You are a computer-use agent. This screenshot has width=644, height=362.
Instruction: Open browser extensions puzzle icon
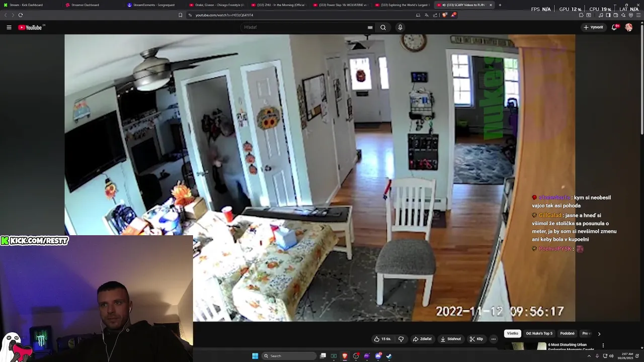pyautogui.click(x=581, y=15)
